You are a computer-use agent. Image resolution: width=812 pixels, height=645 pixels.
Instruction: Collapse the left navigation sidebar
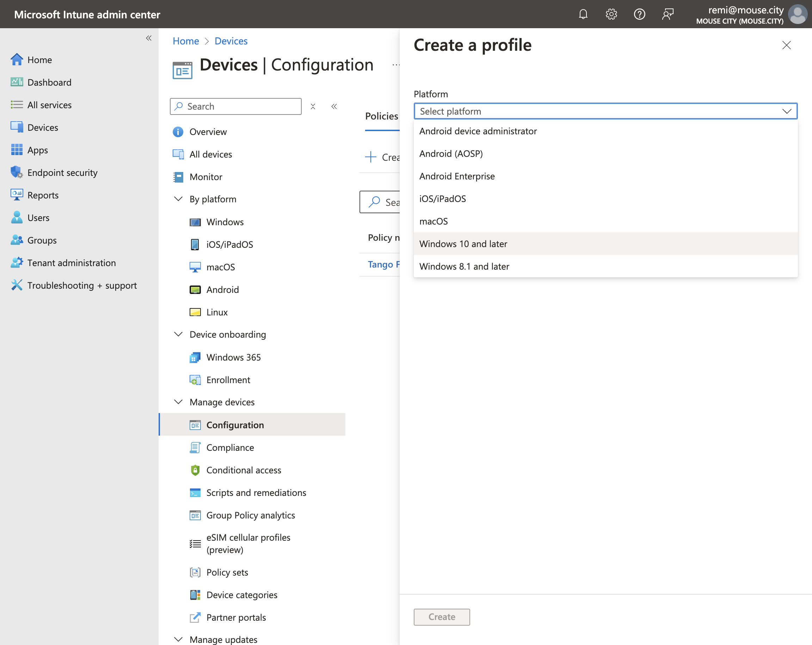click(x=149, y=38)
